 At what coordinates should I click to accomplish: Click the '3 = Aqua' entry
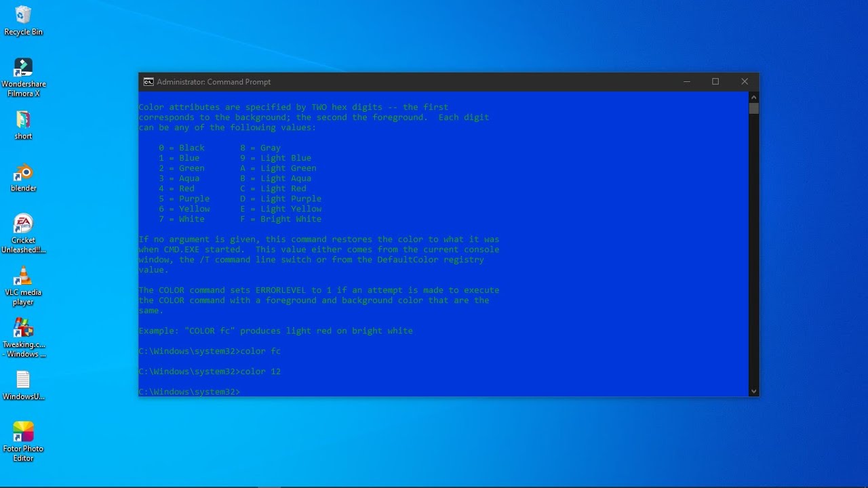pos(179,178)
